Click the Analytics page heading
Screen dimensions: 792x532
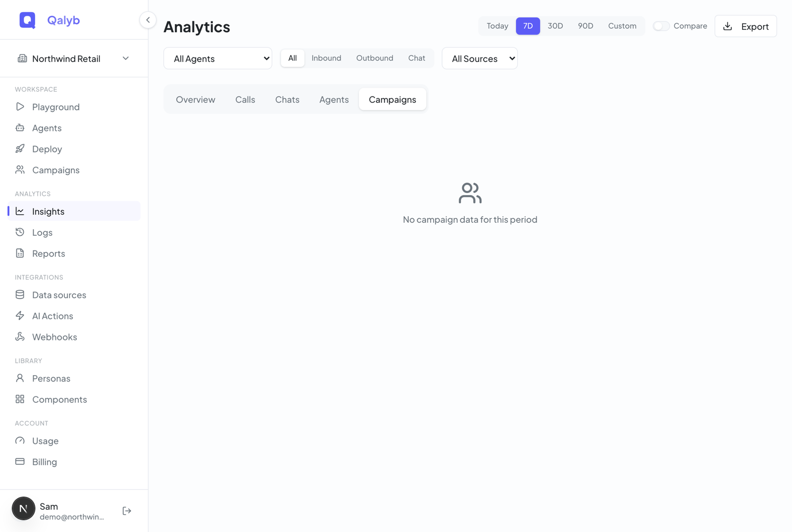[x=197, y=27]
